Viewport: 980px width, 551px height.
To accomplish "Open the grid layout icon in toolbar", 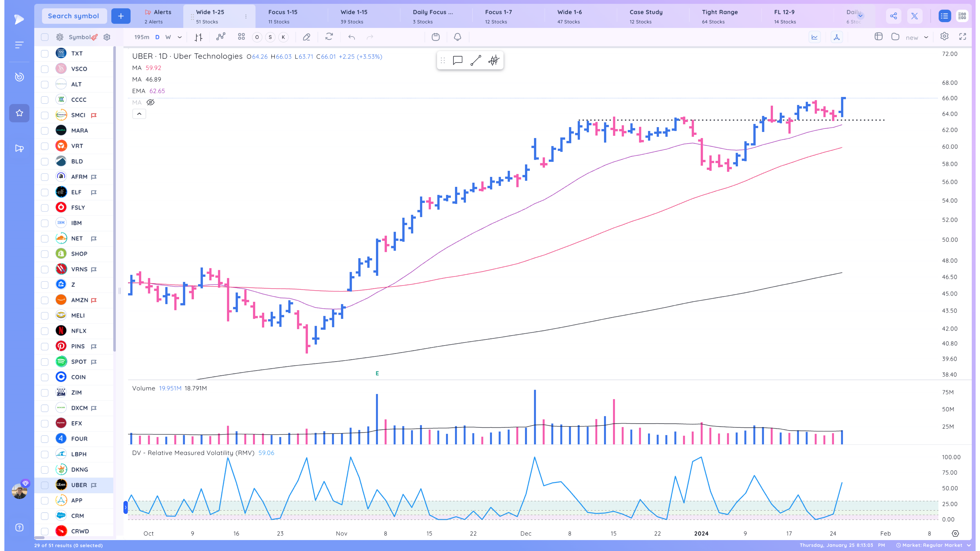I will (241, 37).
